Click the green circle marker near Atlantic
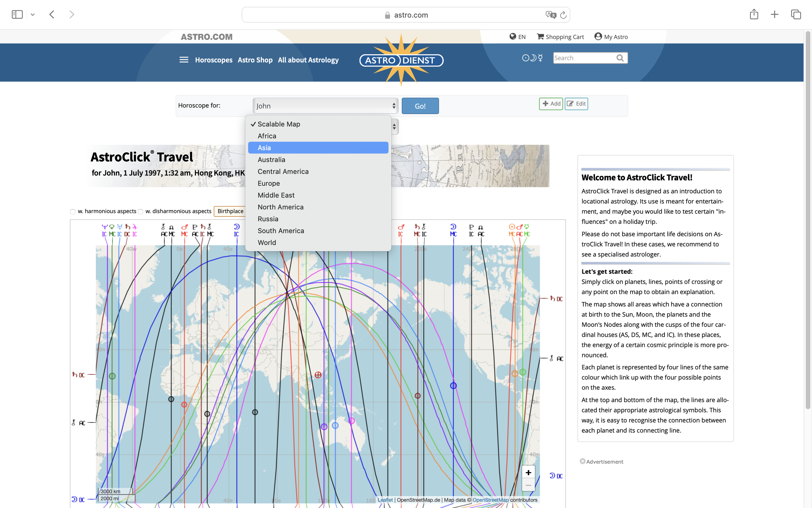Screen dimensions: 812x508 click(112, 376)
